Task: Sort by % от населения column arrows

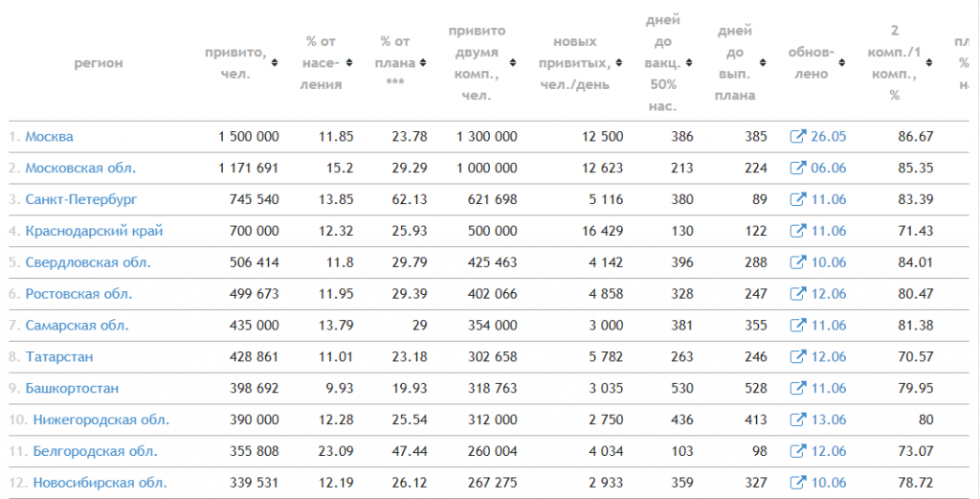Action: click(x=348, y=63)
